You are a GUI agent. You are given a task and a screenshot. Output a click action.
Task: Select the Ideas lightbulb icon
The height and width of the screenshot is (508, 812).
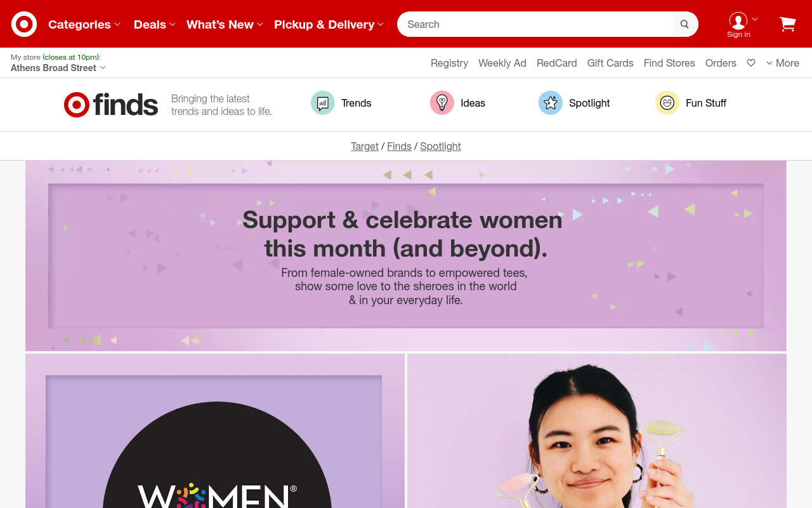pos(442,103)
